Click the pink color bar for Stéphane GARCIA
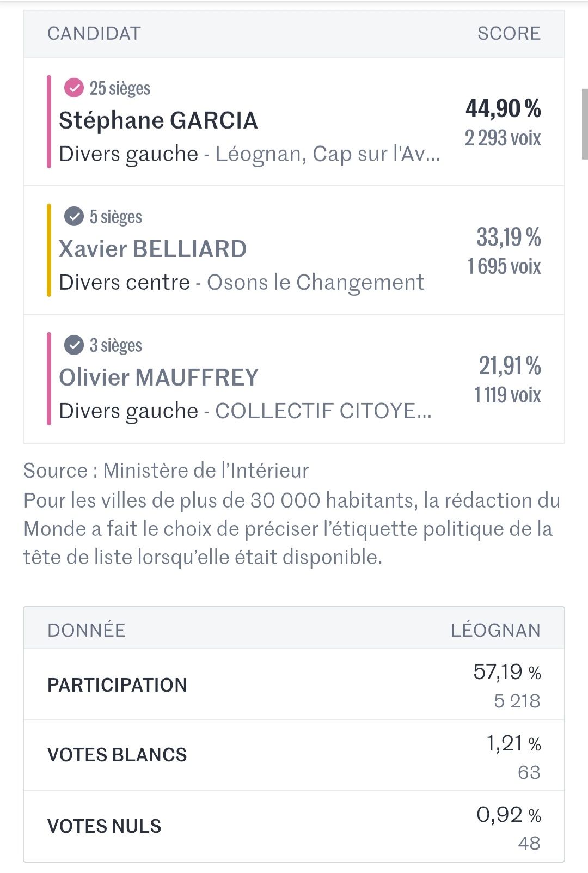The image size is (588, 873). coord(49,121)
